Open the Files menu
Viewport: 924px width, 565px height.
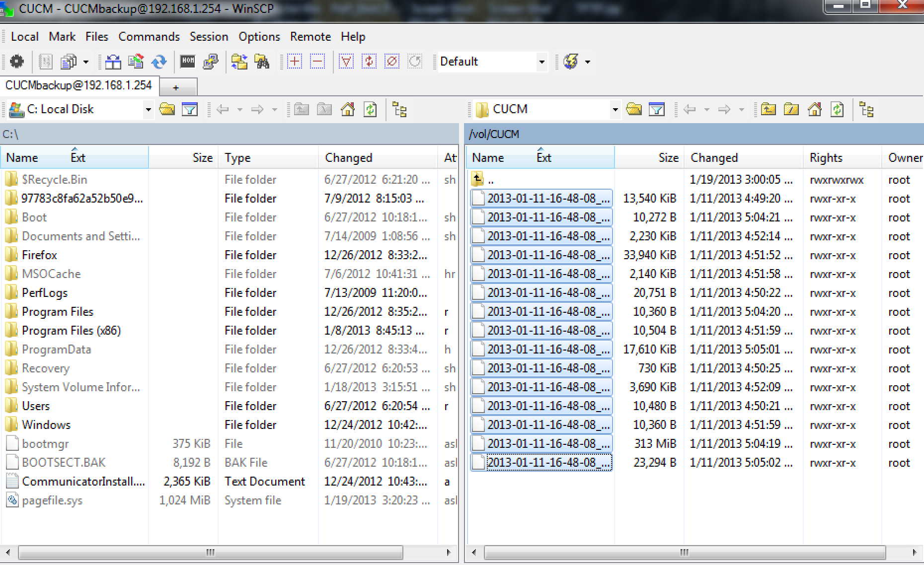pyautogui.click(x=97, y=37)
